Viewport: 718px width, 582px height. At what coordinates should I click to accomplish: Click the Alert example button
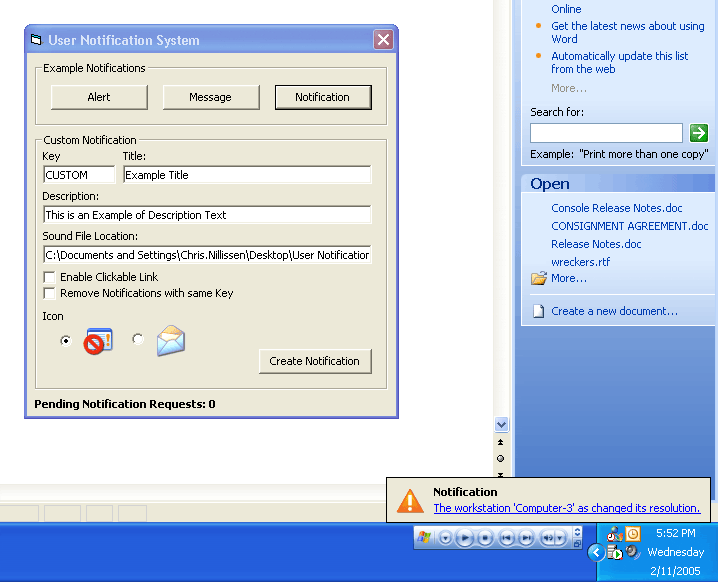(99, 97)
